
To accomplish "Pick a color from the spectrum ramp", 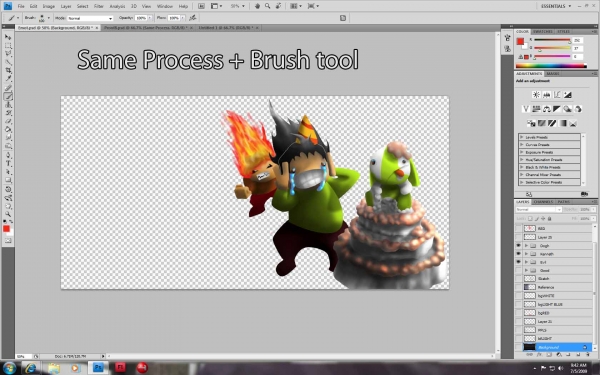I will click(551, 66).
